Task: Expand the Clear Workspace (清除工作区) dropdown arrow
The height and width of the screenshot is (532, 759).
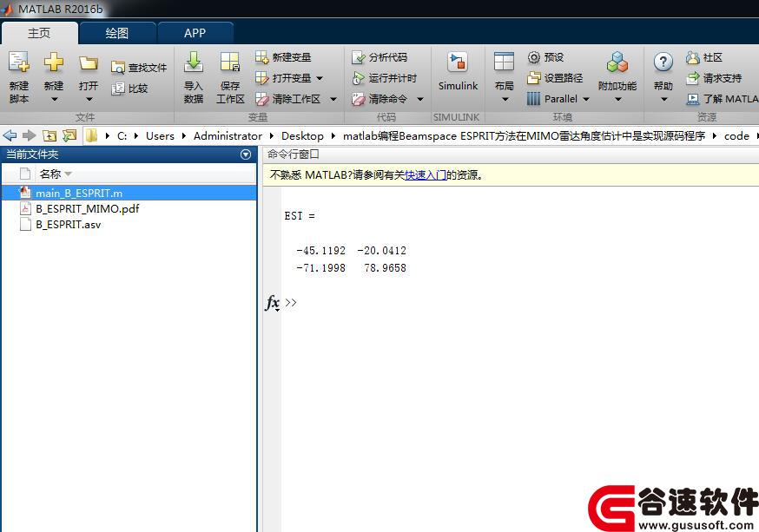Action: 333,100
